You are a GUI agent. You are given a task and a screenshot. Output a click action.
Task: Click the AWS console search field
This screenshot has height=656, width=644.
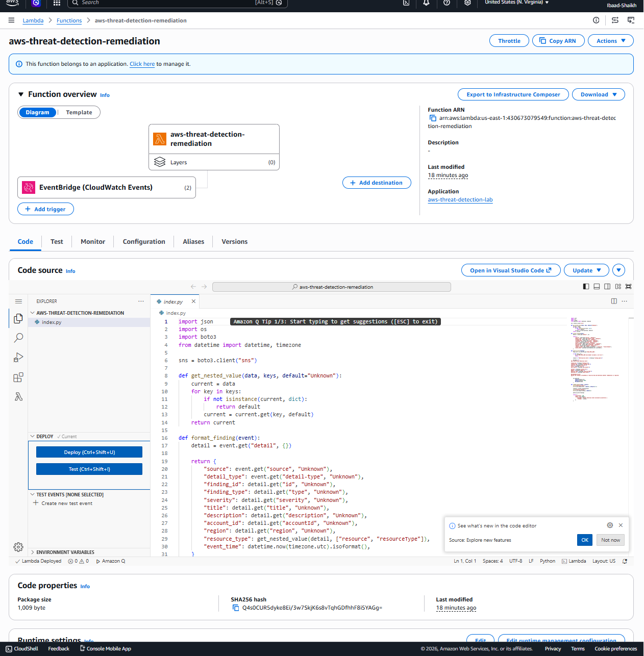[178, 3]
